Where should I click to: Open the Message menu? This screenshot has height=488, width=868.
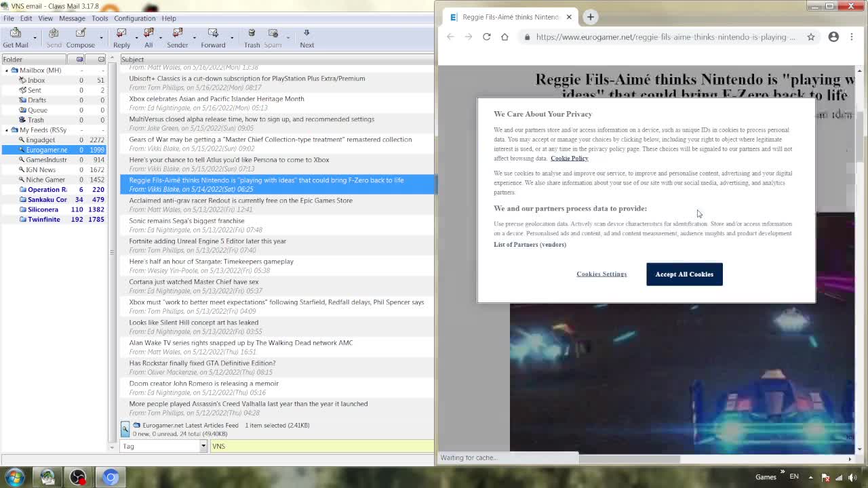click(x=72, y=18)
